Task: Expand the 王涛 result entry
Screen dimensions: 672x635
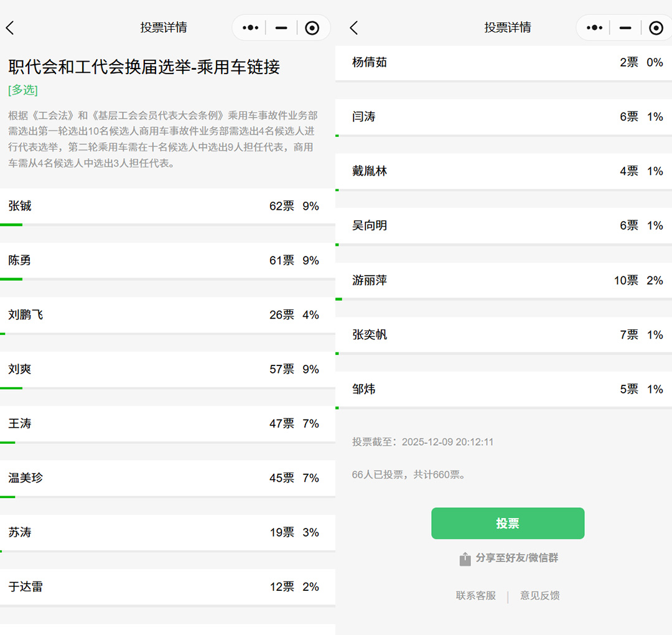Action: [168, 423]
